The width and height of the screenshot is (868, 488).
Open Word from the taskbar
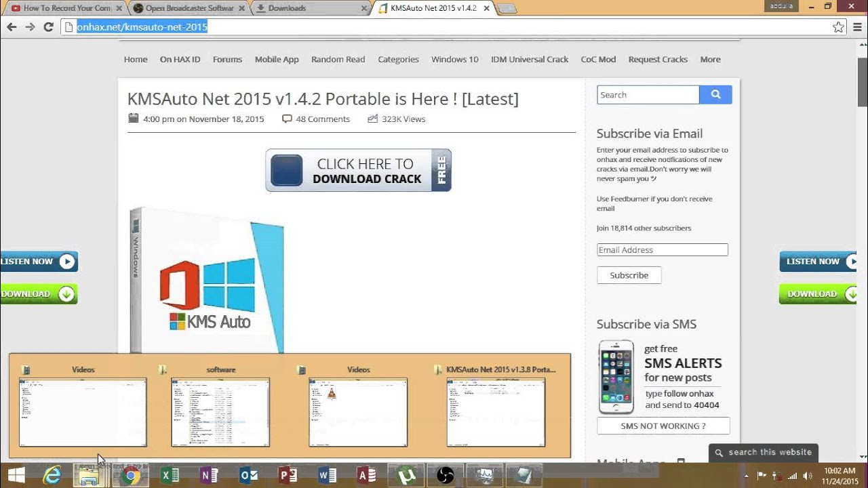tap(327, 476)
